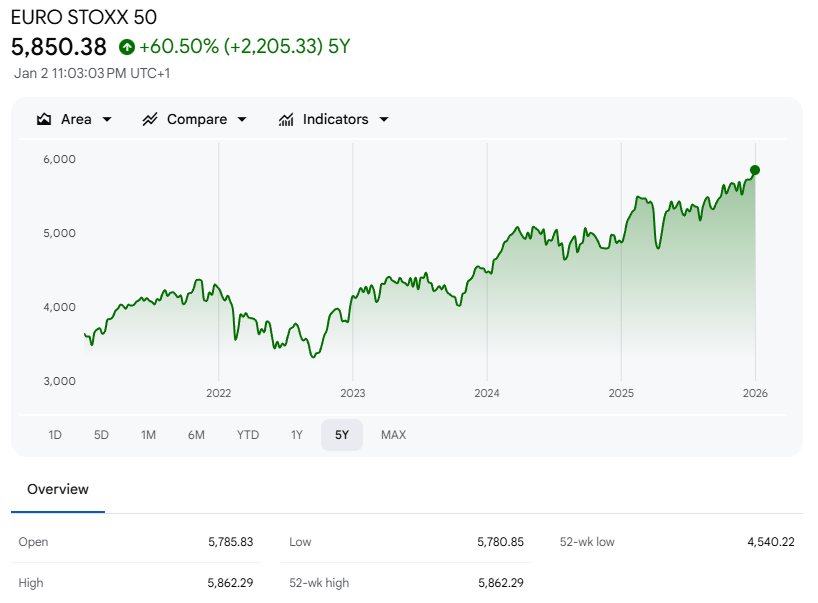Click the Indicators chart icon
Screen dimensions: 818x603
point(286,119)
